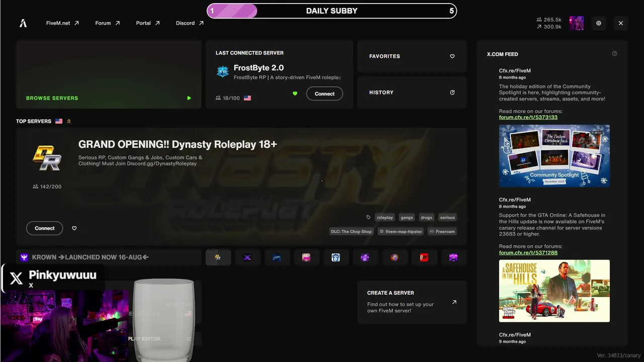Click the Dynasty Roleplay server logo

pyautogui.click(x=47, y=158)
